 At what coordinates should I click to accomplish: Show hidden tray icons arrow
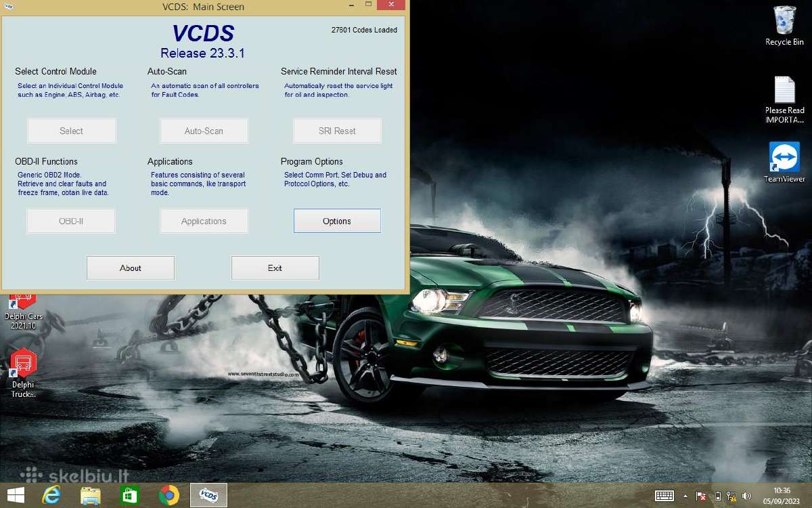[x=685, y=496]
